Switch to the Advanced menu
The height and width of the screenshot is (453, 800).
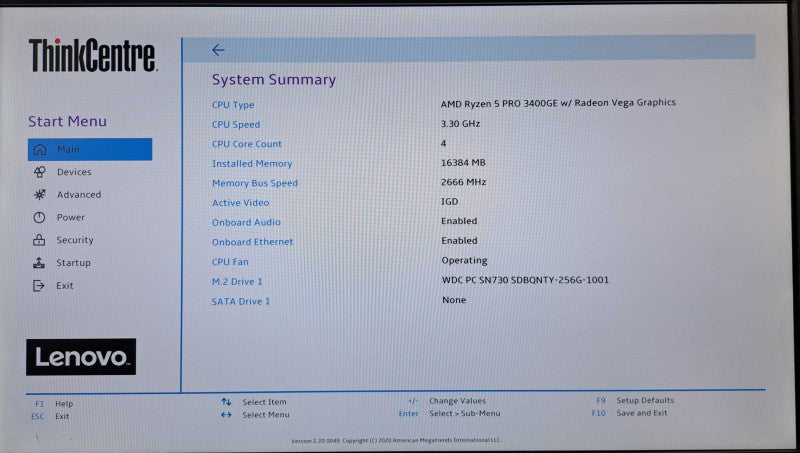pos(79,194)
